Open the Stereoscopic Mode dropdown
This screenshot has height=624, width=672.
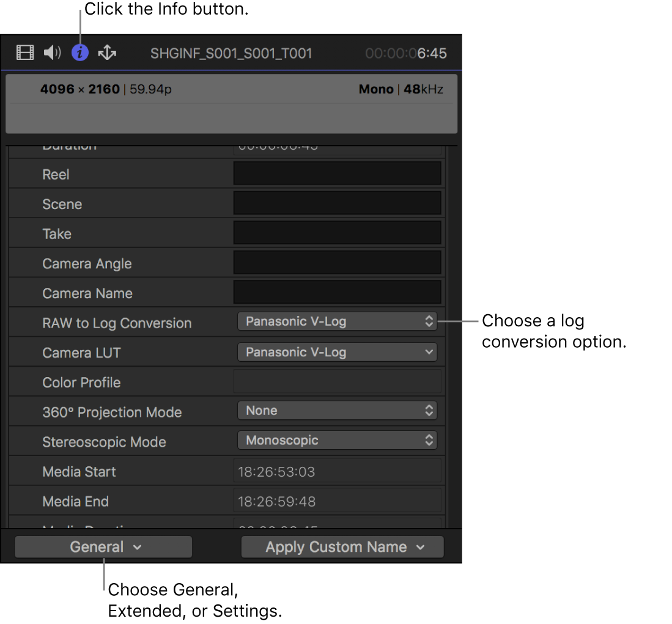337,440
